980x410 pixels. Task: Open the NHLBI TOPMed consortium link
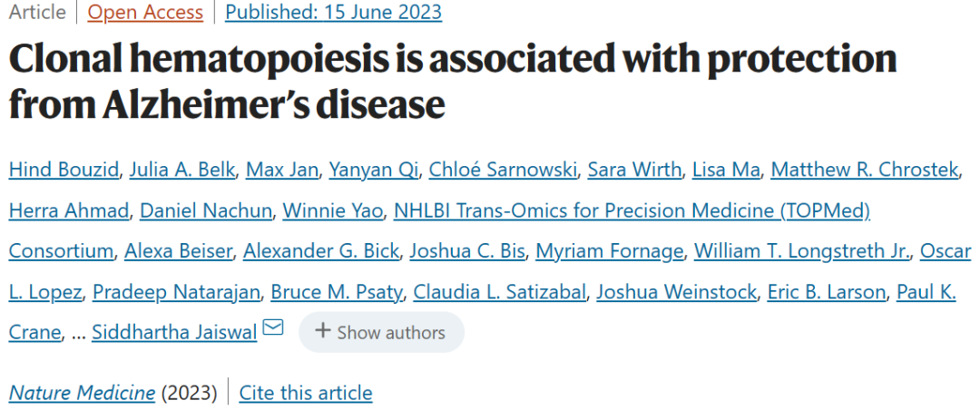click(632, 210)
